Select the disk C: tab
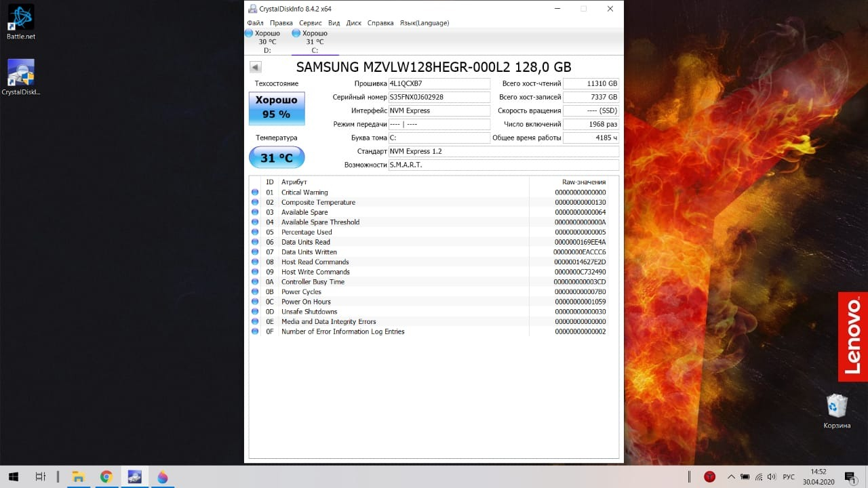868x488 pixels. click(315, 41)
